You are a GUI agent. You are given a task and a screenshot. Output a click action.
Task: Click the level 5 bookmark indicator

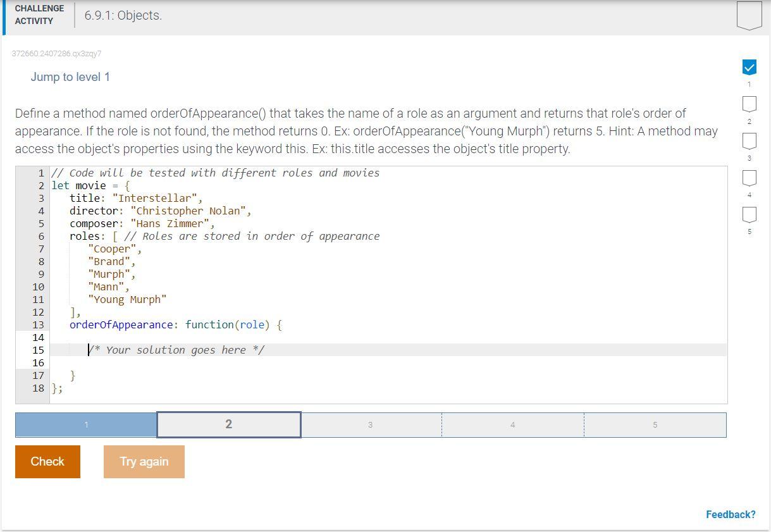click(749, 215)
